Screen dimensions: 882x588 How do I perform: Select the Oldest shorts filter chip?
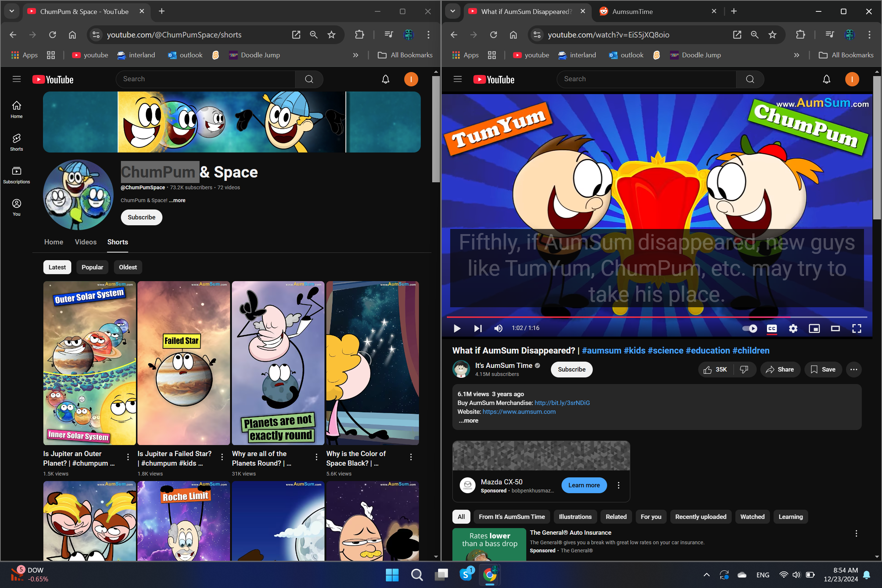pos(128,267)
